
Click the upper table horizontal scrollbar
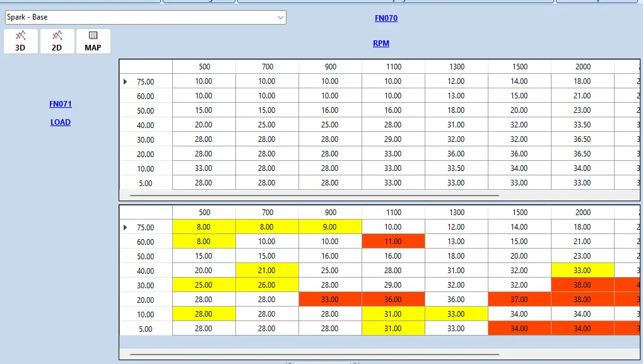tap(314, 196)
